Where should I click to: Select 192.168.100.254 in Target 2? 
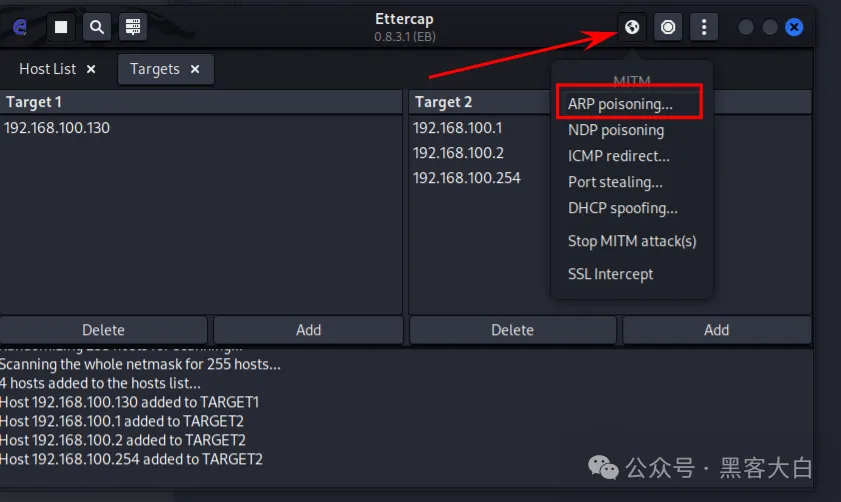tap(467, 178)
